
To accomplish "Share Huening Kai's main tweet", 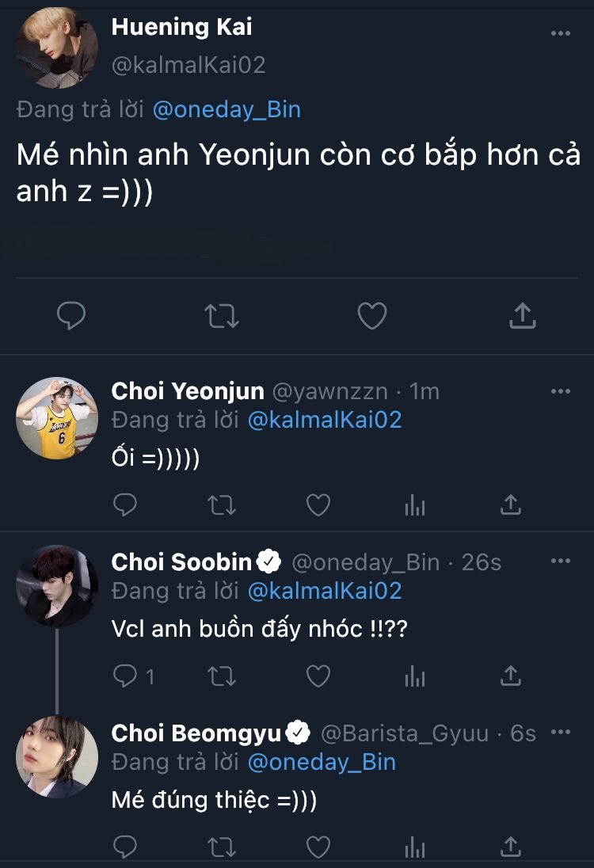I will pos(521,317).
